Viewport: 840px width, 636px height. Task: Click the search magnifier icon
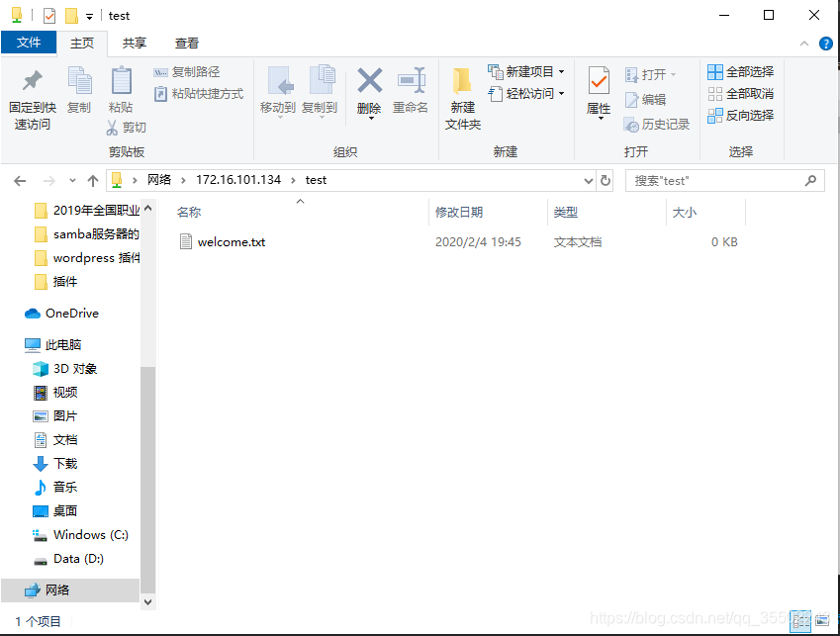click(810, 180)
